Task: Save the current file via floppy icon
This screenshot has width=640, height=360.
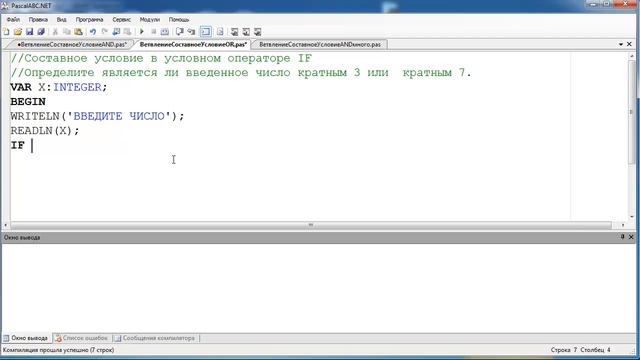Action: tap(29, 31)
